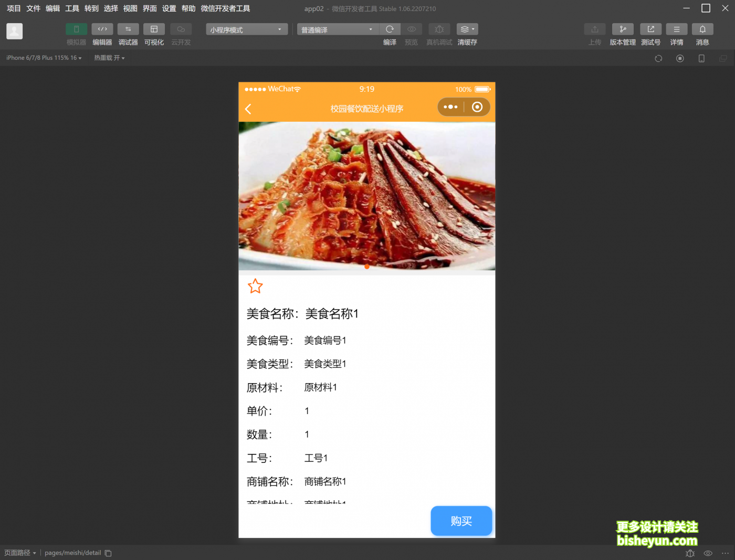Image resolution: width=735 pixels, height=560 pixels.
Task: Click the clear cache layers icon
Action: point(467,29)
